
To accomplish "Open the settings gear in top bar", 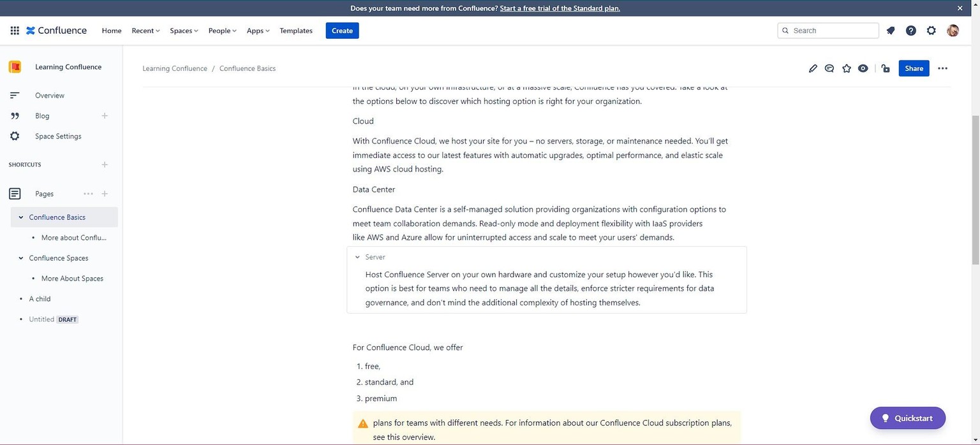I will tap(932, 31).
